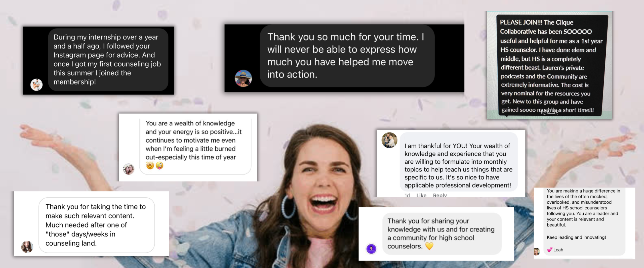The image size is (644, 268).
Task: Click the Thank you so much message bubble
Action: point(347,56)
